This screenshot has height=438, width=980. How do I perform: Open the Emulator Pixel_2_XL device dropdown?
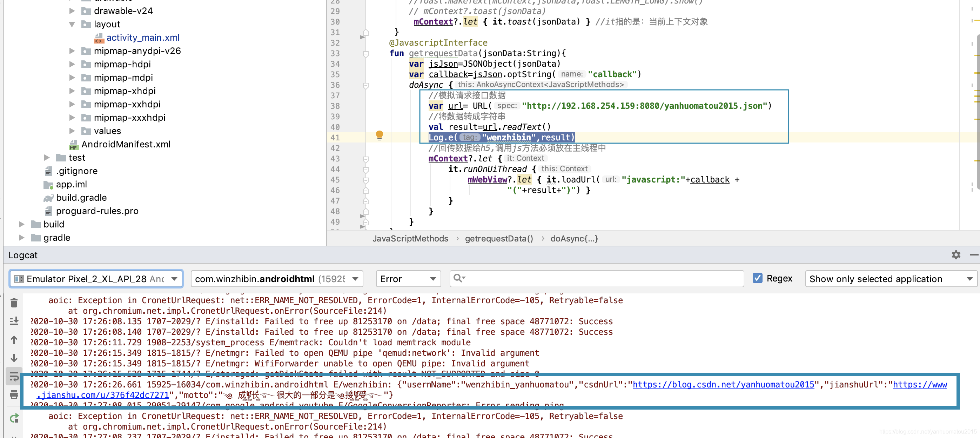pos(96,279)
